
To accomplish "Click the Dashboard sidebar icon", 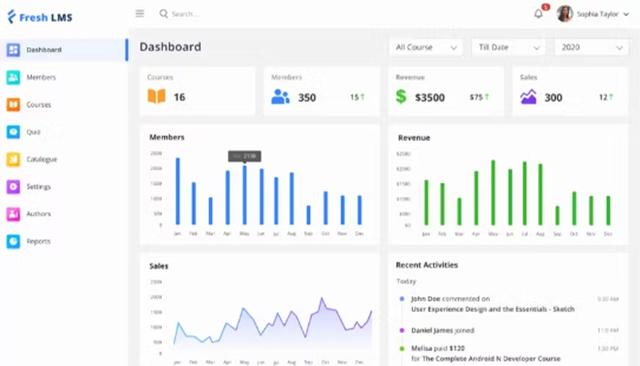I will tap(13, 50).
